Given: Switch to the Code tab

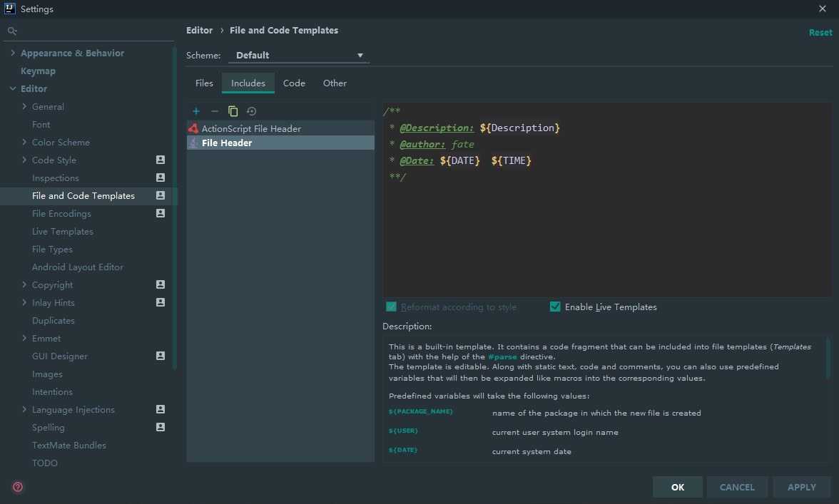Looking at the screenshot, I should (294, 83).
